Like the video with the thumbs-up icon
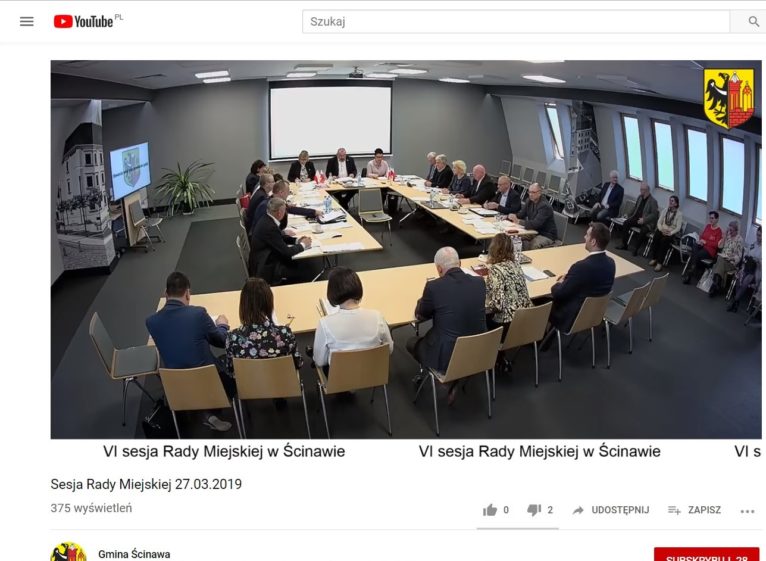This screenshot has height=561, width=766. click(489, 510)
